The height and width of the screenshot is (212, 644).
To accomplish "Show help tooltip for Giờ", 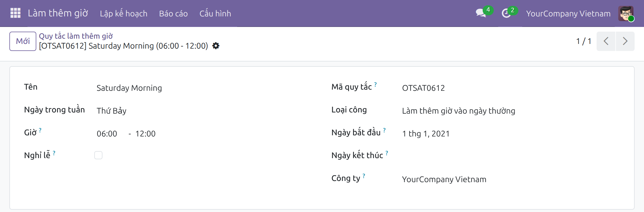I will [40, 130].
